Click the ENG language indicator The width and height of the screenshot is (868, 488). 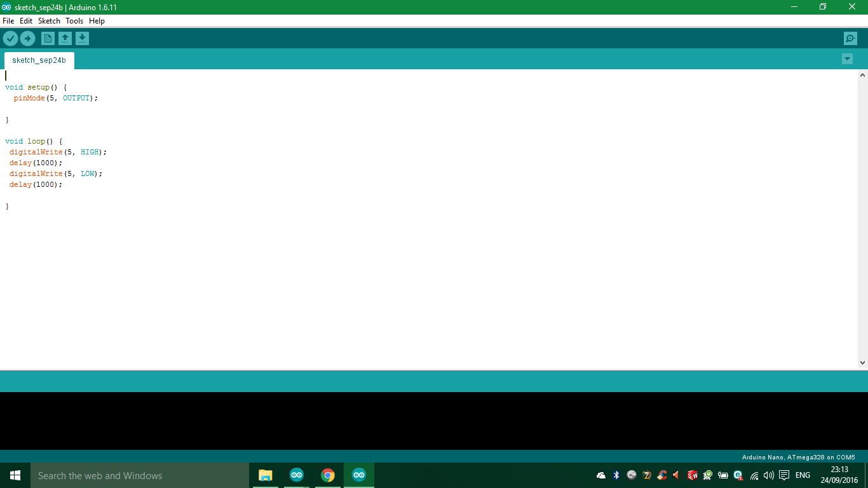click(x=803, y=475)
